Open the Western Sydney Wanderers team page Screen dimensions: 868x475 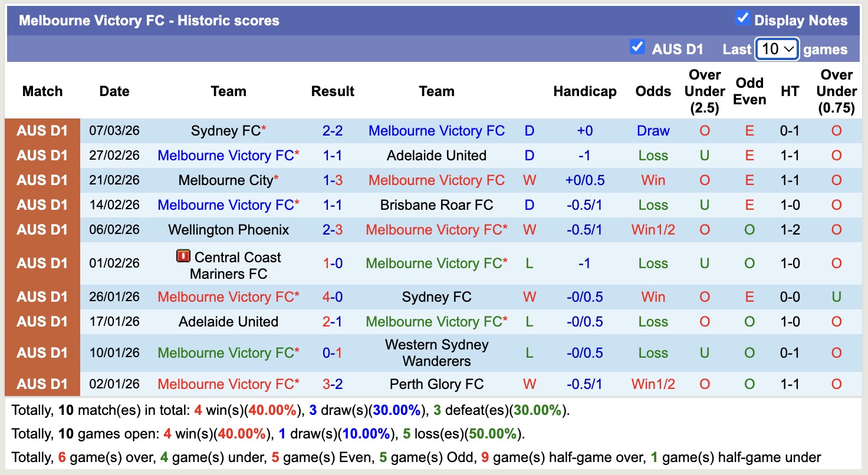(436, 352)
